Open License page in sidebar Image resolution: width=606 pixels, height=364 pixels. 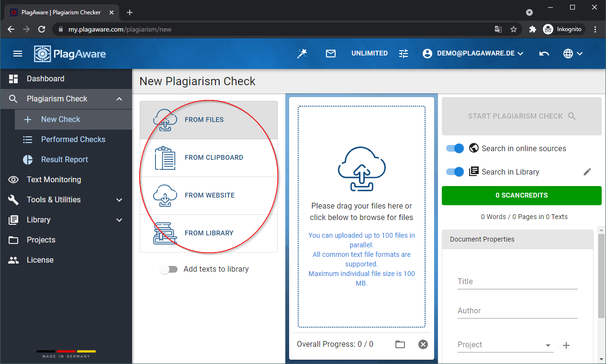(66, 260)
